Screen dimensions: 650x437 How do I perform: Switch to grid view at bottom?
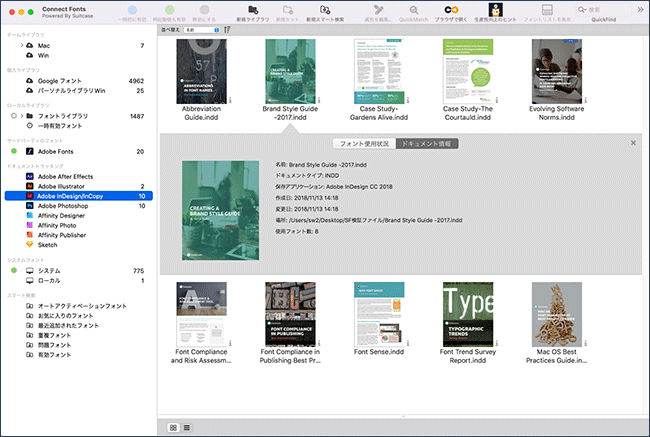[x=173, y=427]
